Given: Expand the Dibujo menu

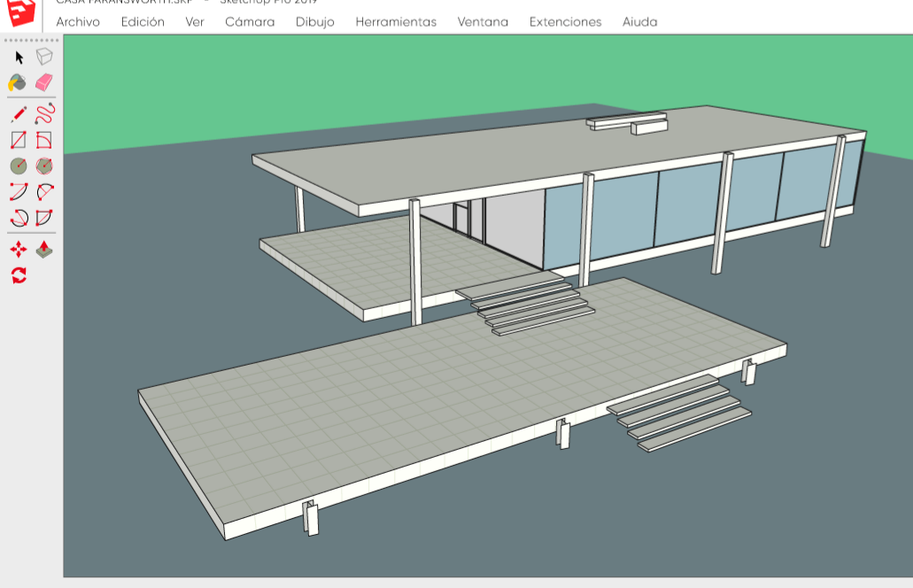Looking at the screenshot, I should pos(315,22).
